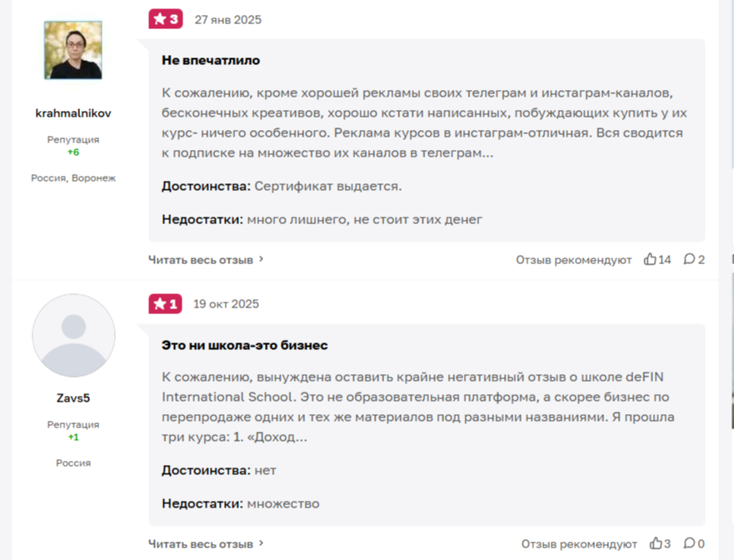Click Zavs5's reputation score +1
This screenshot has height=560, width=734.
[x=73, y=437]
